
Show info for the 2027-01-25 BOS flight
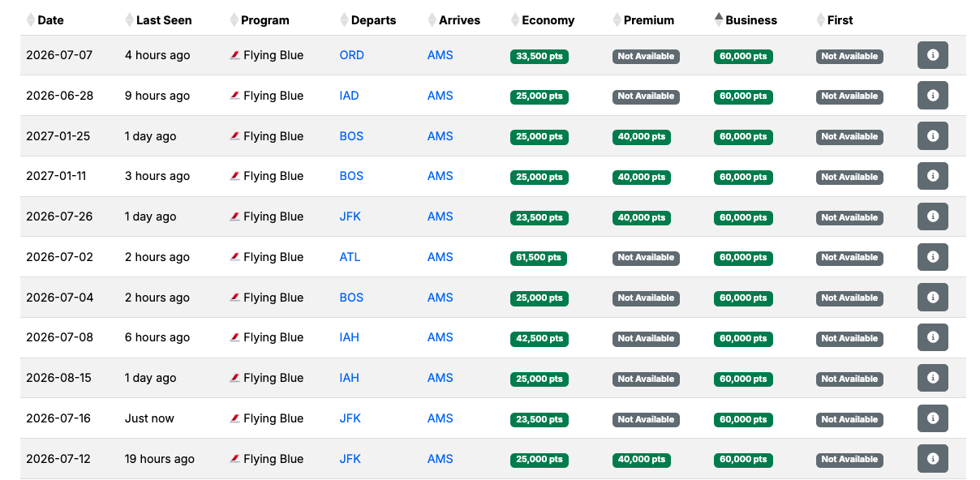932,136
